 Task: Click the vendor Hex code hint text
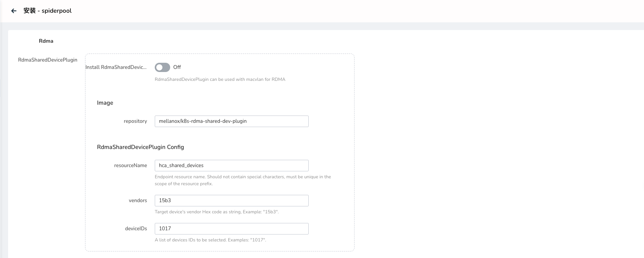pyautogui.click(x=216, y=212)
